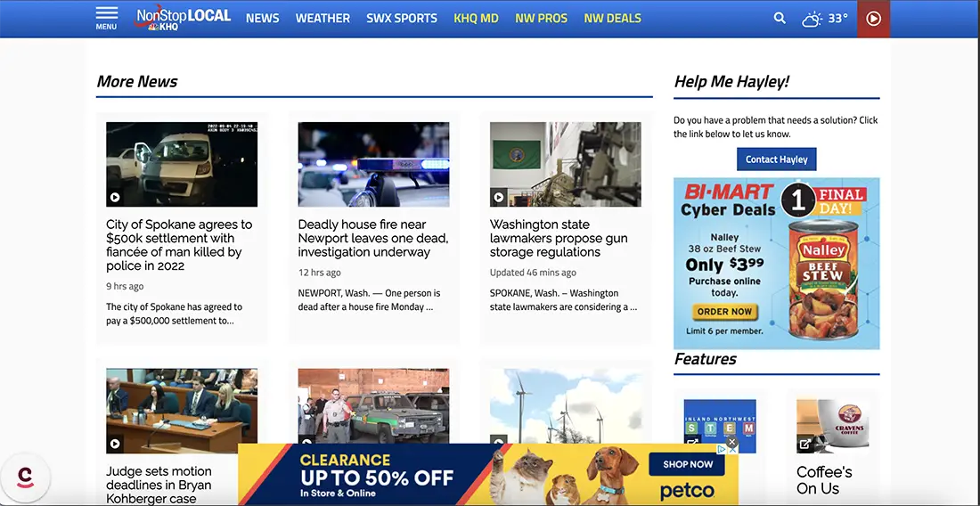The height and width of the screenshot is (506, 980).
Task: Click the '9 hrs ago' timestamp
Action: (125, 286)
